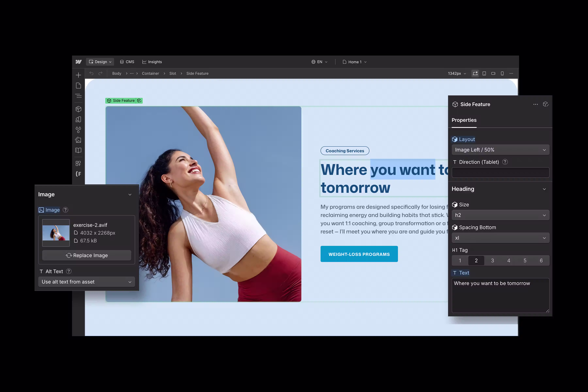This screenshot has width=588, height=392.
Task: Open the Navigator panel icon
Action: point(78,96)
